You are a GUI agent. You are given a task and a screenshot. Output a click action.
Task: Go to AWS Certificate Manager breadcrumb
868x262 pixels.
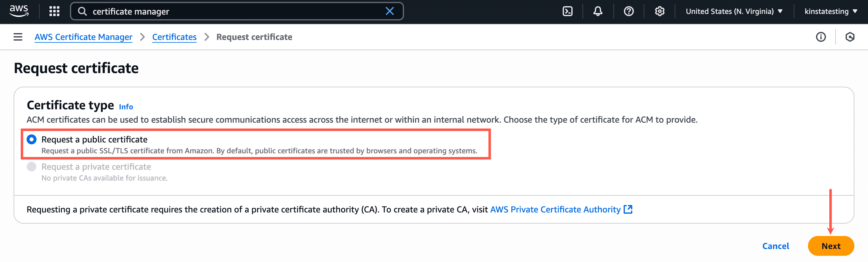pos(83,37)
